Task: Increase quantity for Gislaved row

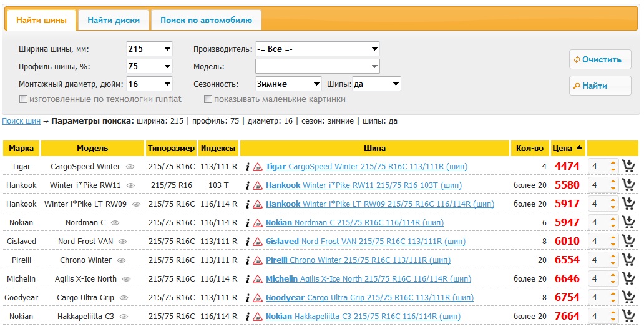Action: click(613, 238)
